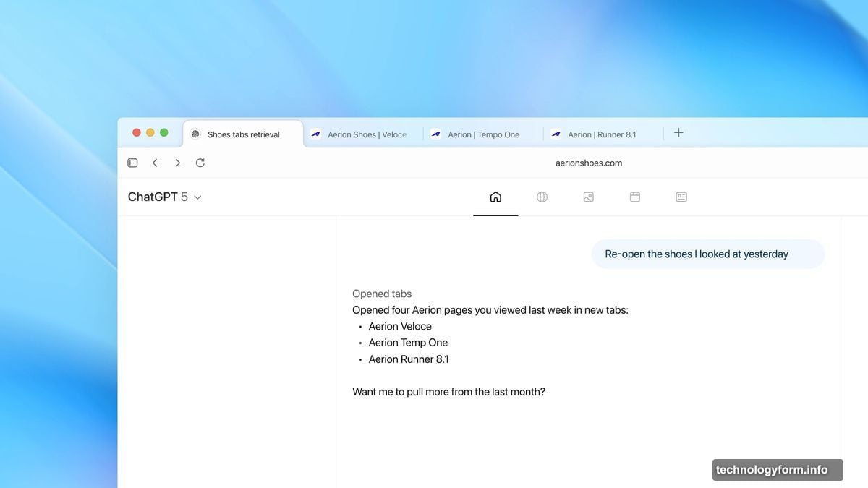Click the aerionshoes.com address bar
This screenshot has height=488, width=868.
pos(589,163)
